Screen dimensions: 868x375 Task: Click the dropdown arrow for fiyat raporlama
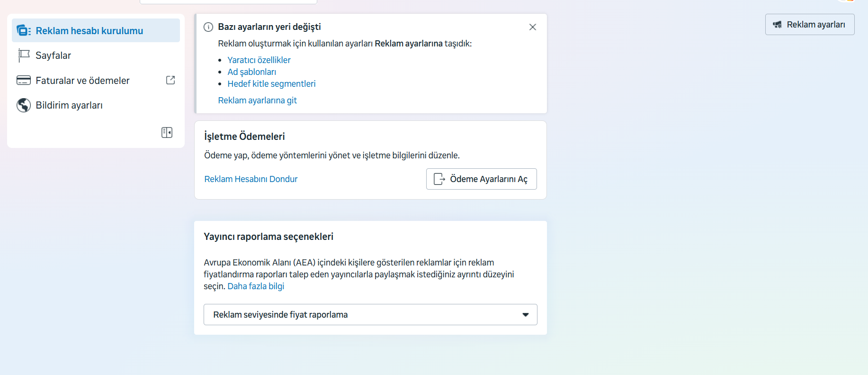[525, 315]
